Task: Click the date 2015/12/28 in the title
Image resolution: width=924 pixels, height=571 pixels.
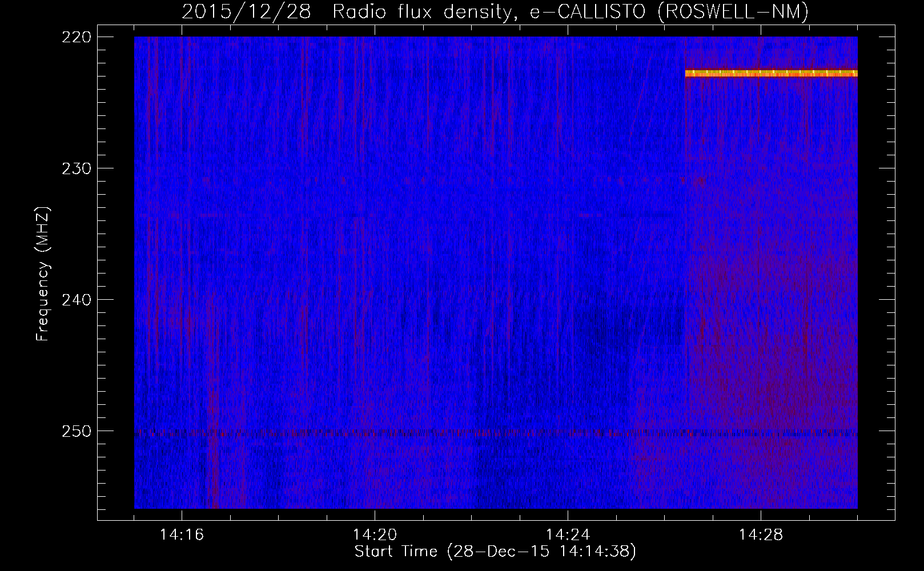Action: 246,11
